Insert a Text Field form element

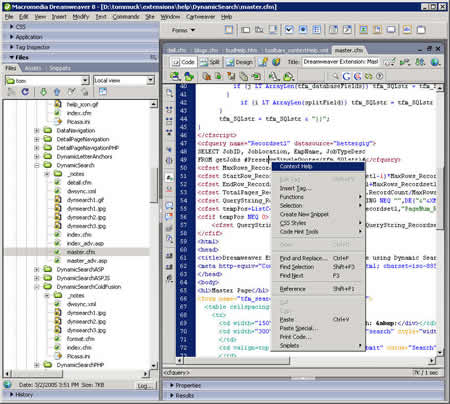coord(246,30)
